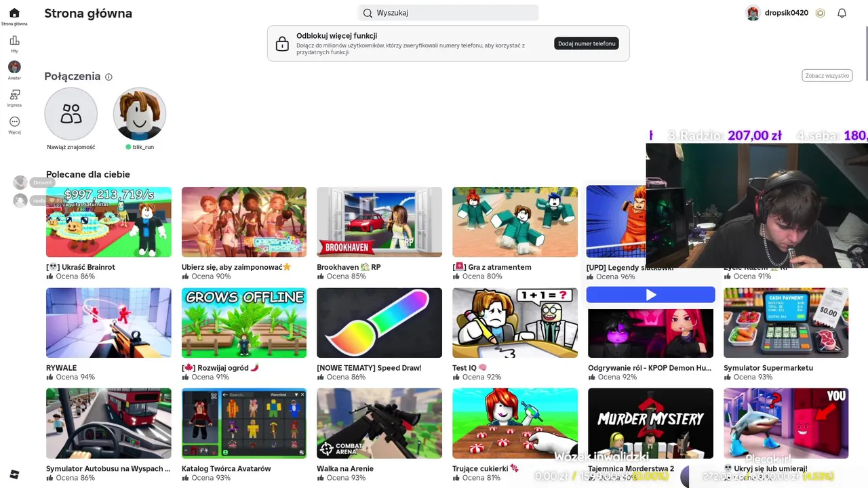Open the Hity charts icon
Screen dimensions: 868x488
click(14, 41)
